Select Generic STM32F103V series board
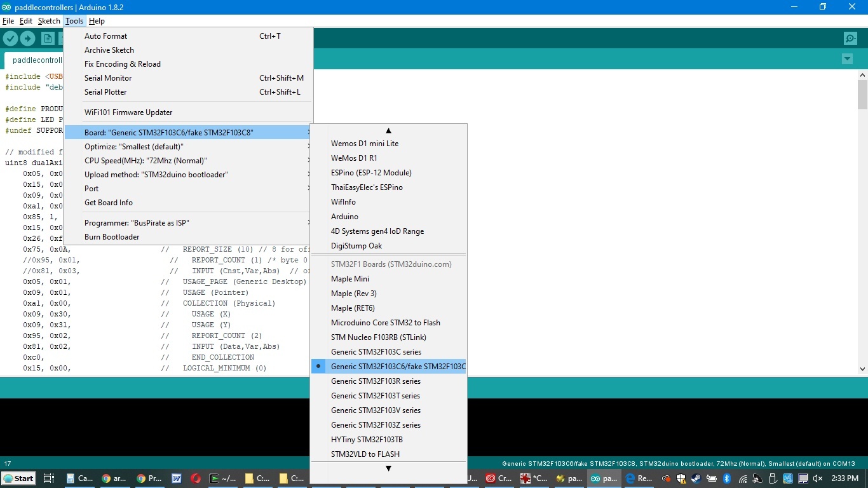Viewport: 868px width, 488px height. (388, 410)
